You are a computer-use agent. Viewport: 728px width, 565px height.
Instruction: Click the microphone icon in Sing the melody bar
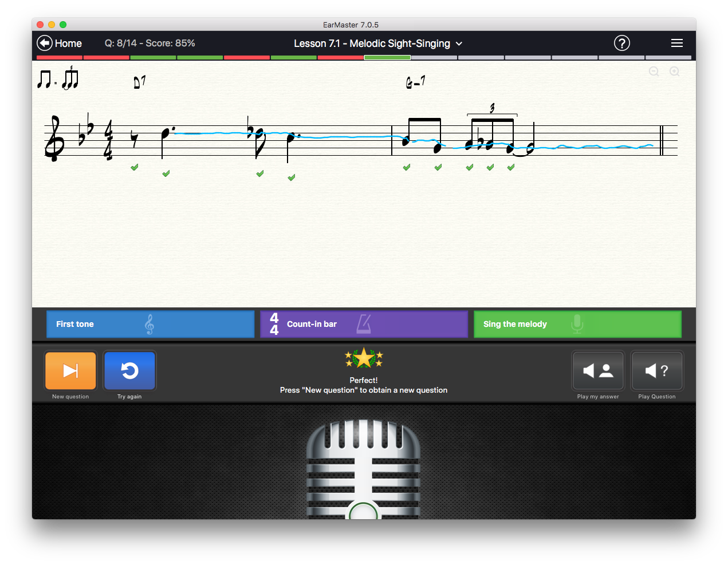click(x=577, y=324)
